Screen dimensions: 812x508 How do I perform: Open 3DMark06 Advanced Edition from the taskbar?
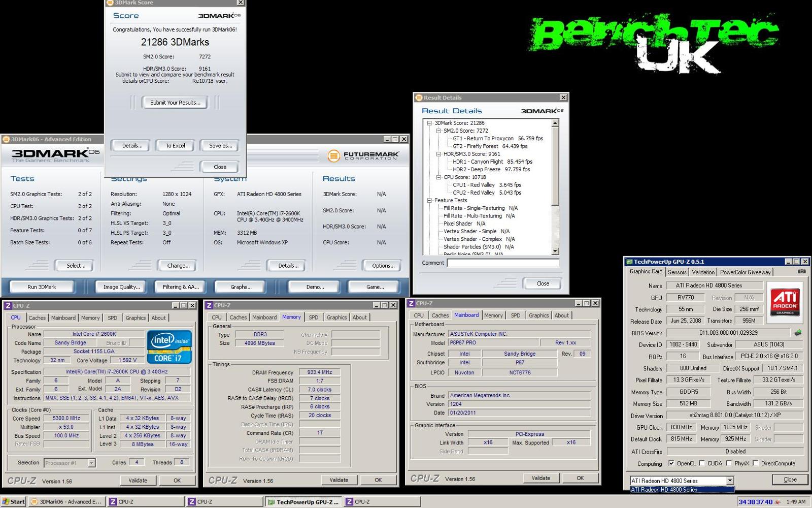click(x=66, y=502)
